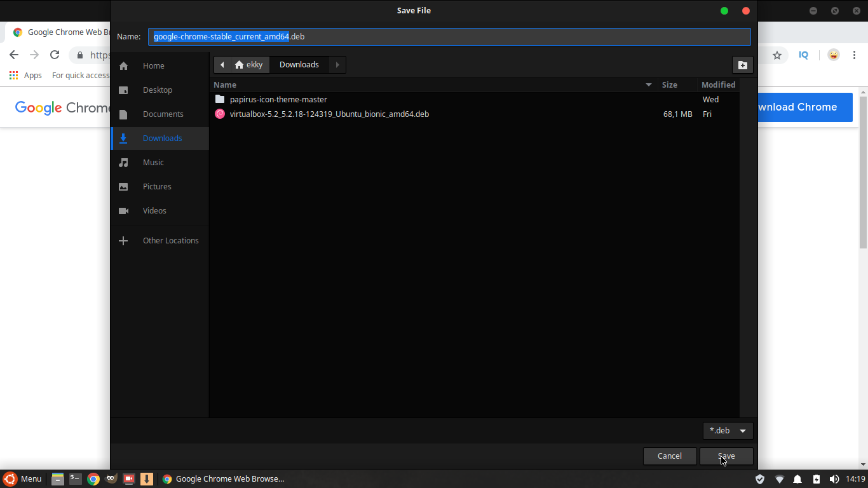Screen dimensions: 868x488
Task: Select the papirus-icon-theme-master folder name
Action: pyautogui.click(x=278, y=100)
